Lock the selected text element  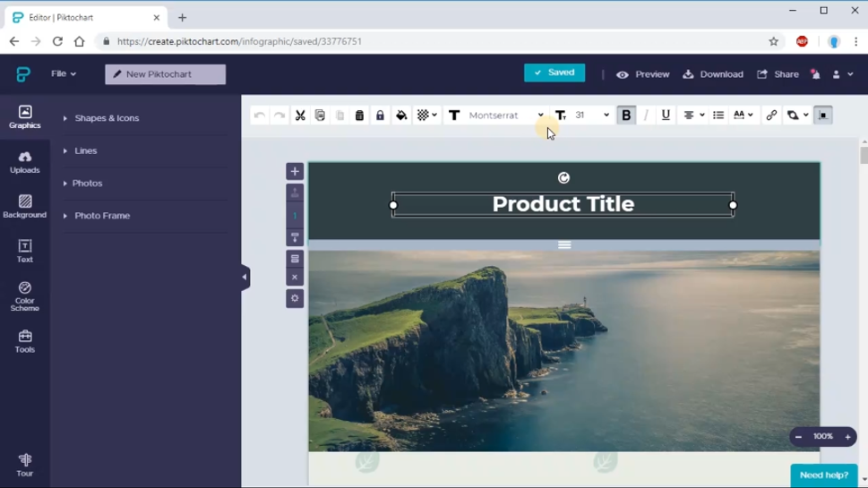[x=380, y=116]
